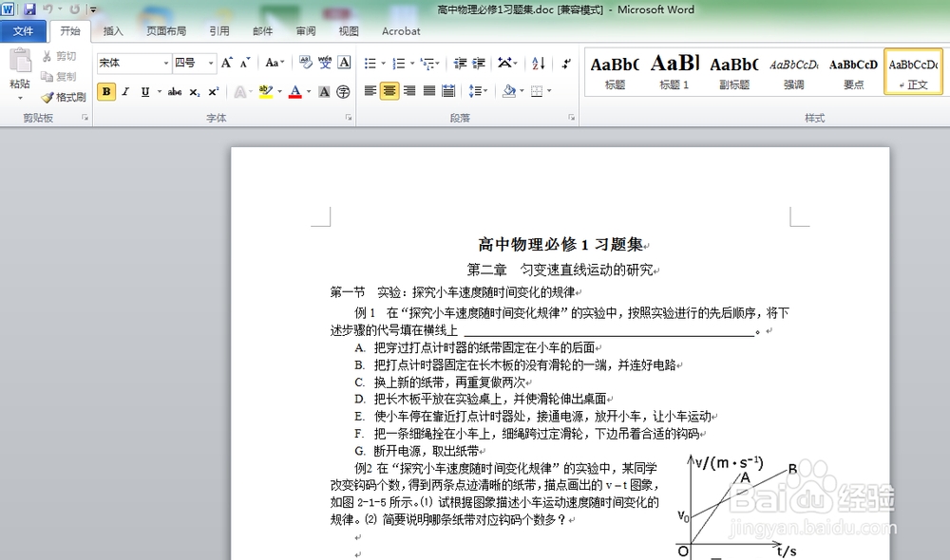Viewport: 950px width, 560px height.
Task: Toggle bold formatting
Action: (104, 92)
